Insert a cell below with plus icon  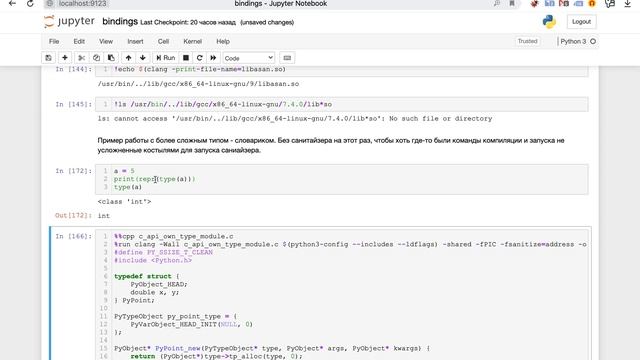pos(64,58)
